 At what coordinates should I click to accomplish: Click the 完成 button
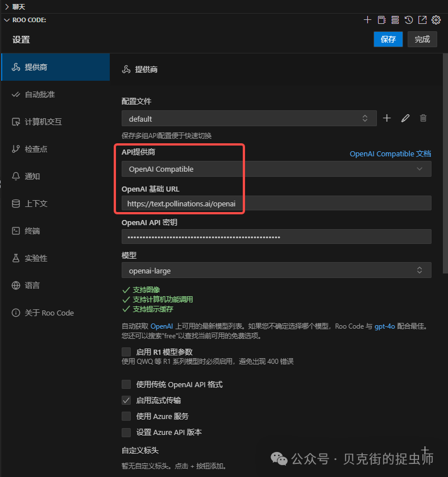pyautogui.click(x=422, y=39)
